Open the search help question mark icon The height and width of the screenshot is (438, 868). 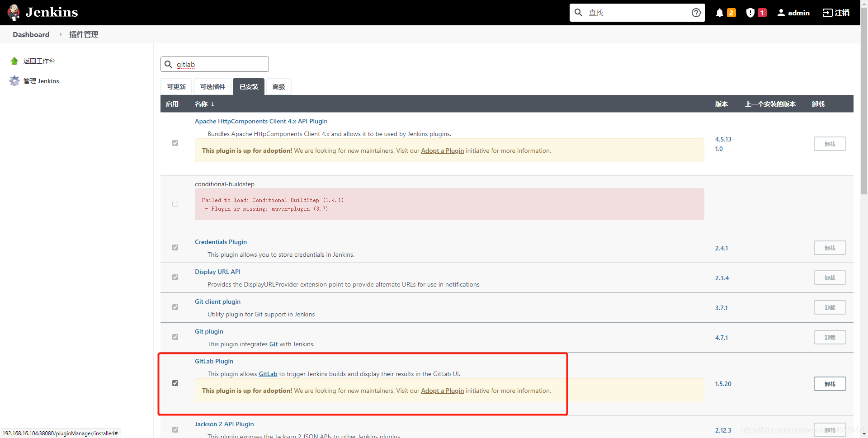point(696,13)
